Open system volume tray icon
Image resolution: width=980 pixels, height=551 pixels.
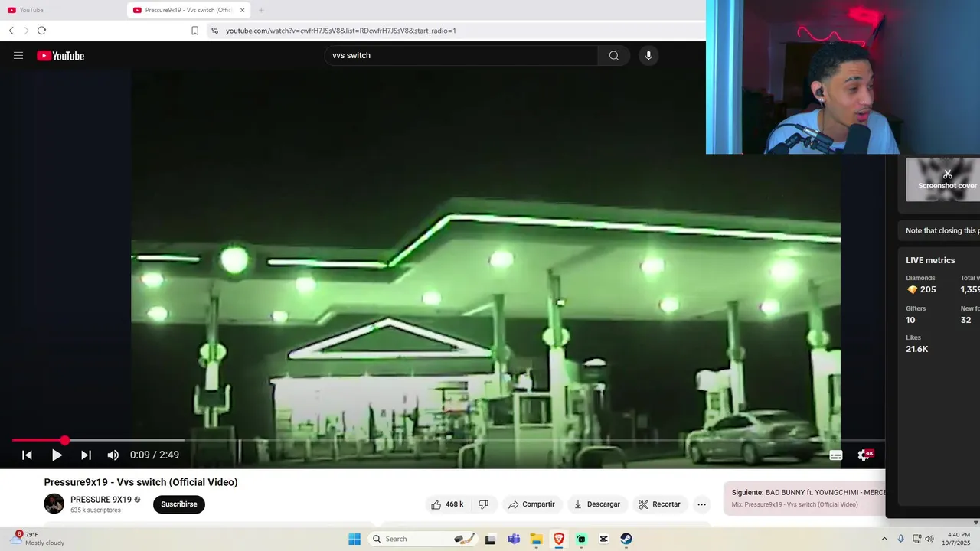[929, 539]
